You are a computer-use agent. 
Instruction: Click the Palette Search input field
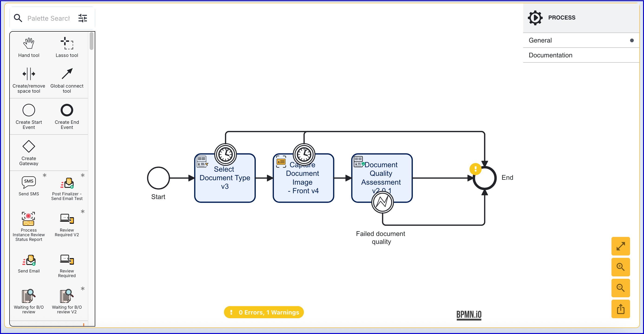pyautogui.click(x=49, y=18)
